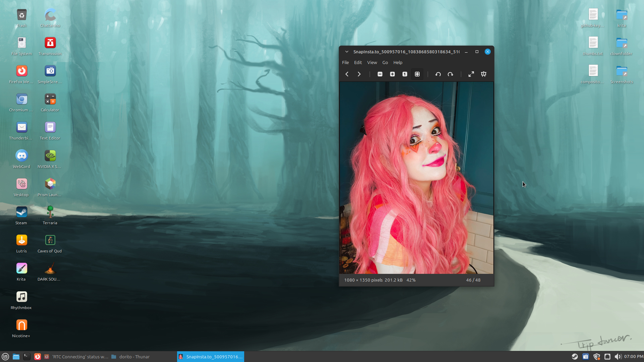Select compositor text file on desktop
This screenshot has height=362, width=644.
tap(593, 74)
